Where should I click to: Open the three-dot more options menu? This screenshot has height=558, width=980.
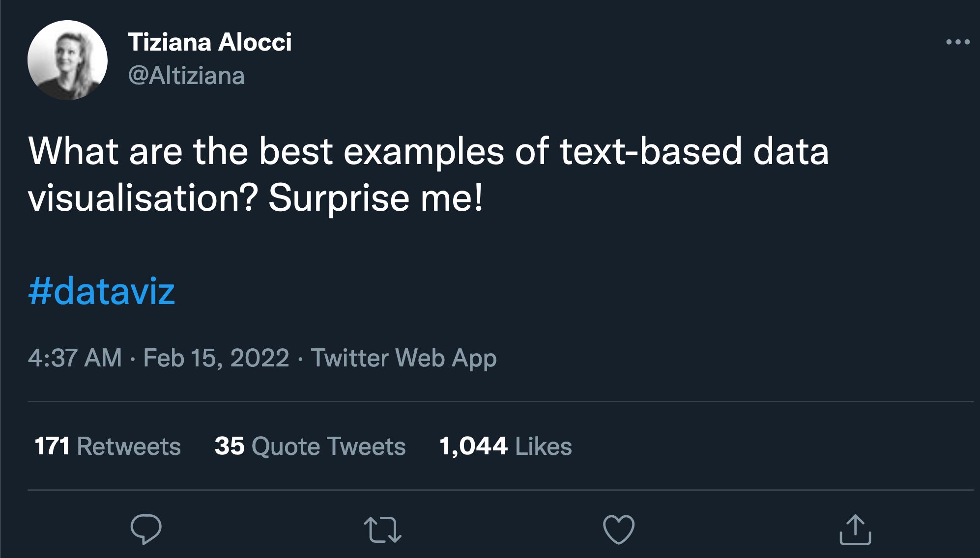(x=957, y=42)
